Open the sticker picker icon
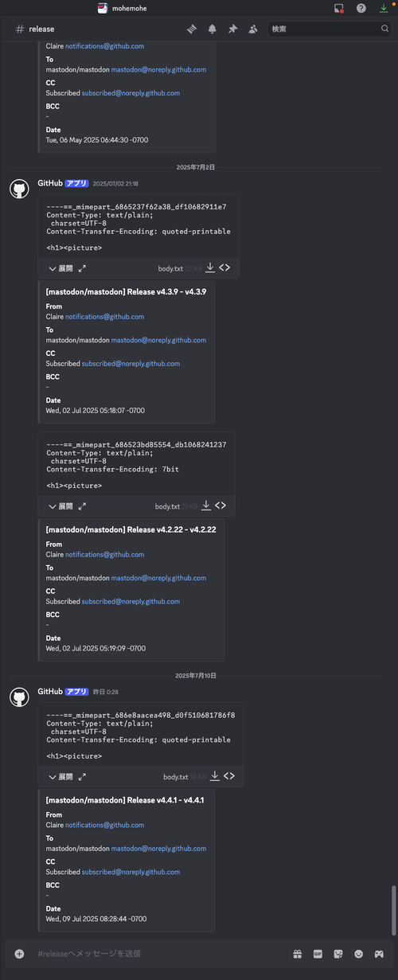 click(338, 954)
